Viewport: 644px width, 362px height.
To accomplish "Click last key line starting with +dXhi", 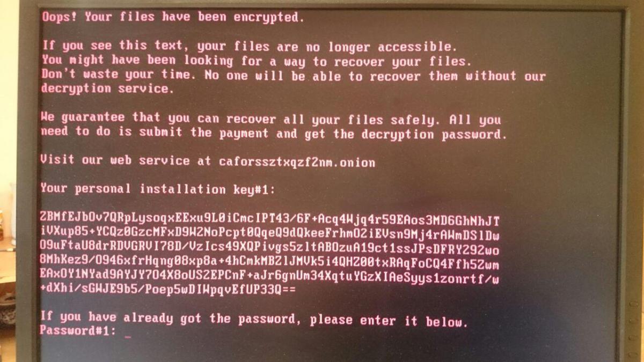I will 168,290.
